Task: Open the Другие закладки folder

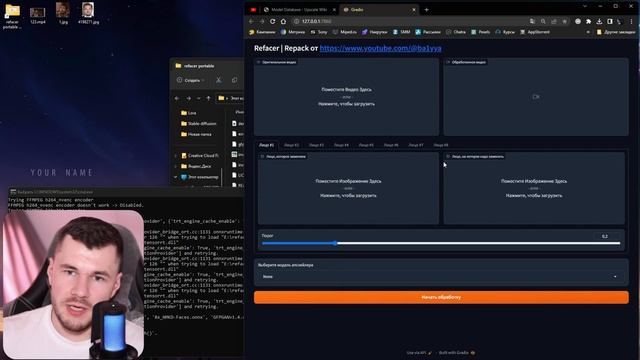Action: coord(616,32)
